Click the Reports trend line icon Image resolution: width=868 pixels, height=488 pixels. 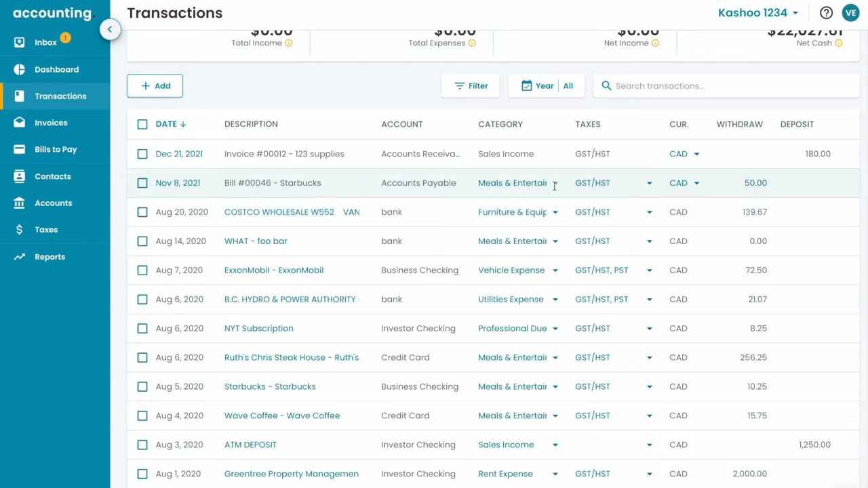[20, 257]
